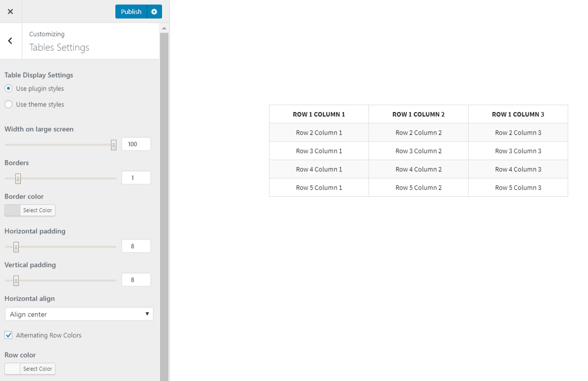
Task: Click cell Row 2 Column 1
Action: 319,133
